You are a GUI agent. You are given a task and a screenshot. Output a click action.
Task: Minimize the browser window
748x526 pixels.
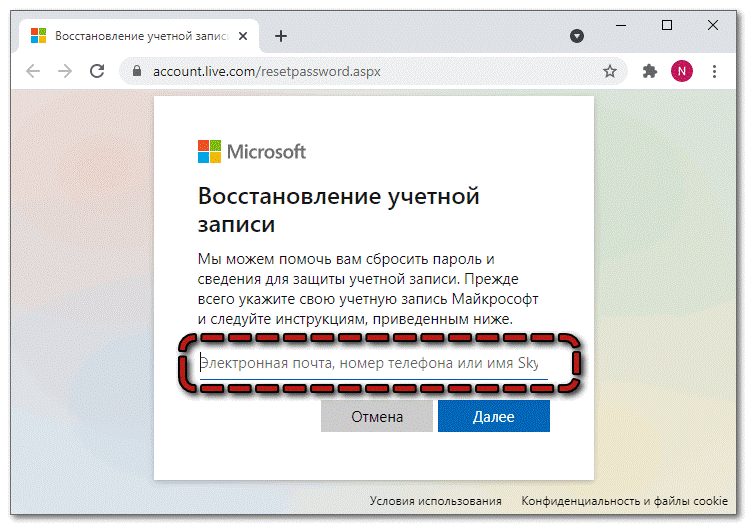[x=621, y=25]
